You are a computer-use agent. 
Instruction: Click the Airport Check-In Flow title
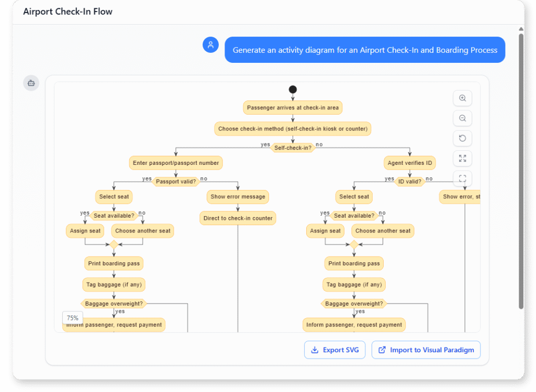(68, 11)
